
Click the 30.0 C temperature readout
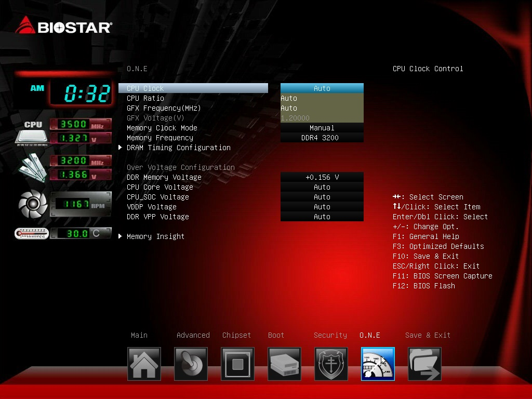[81, 233]
